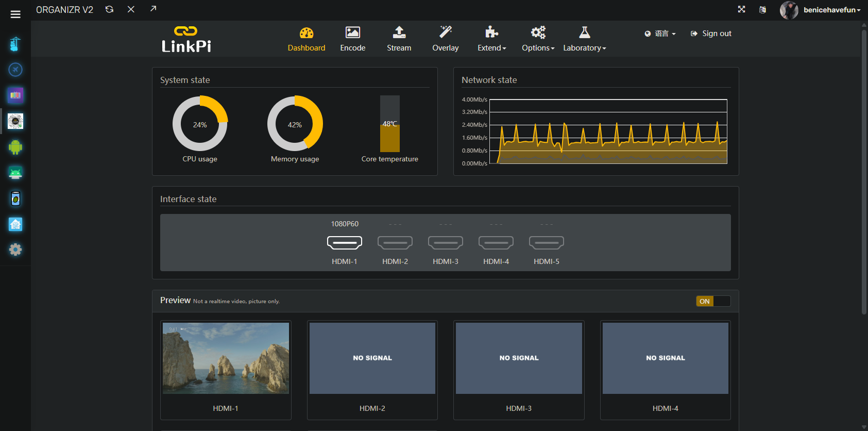Image resolution: width=868 pixels, height=431 pixels.
Task: Open the gear settings sidebar icon
Action: pos(15,250)
